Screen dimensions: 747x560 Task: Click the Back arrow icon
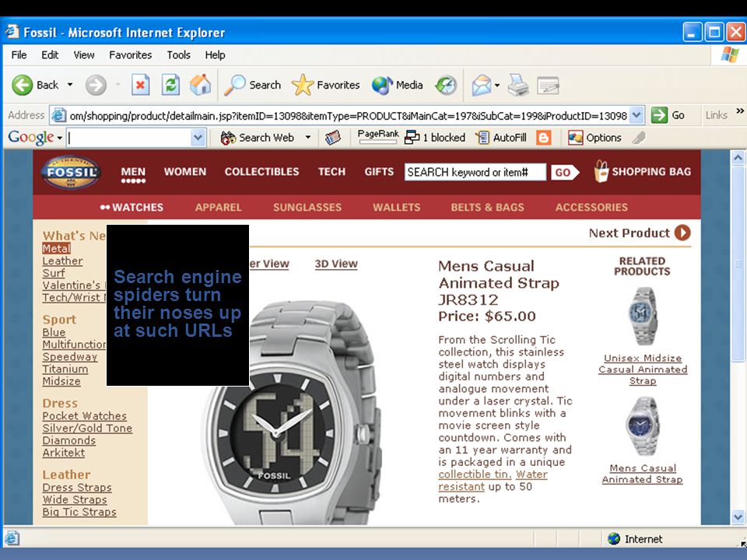pyautogui.click(x=23, y=86)
